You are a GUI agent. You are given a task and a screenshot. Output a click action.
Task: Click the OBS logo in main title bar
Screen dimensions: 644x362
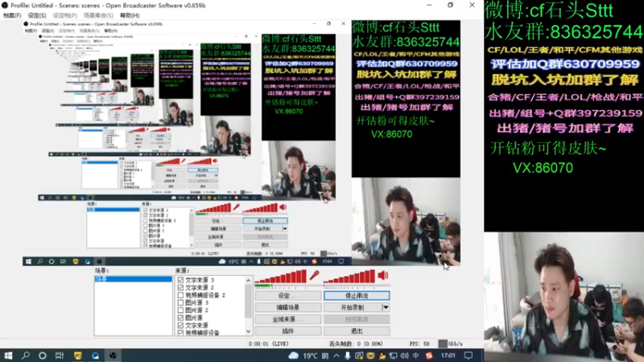[5, 6]
